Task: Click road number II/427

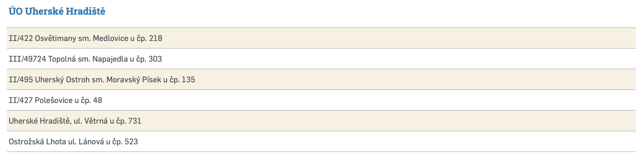Action: pos(21,100)
